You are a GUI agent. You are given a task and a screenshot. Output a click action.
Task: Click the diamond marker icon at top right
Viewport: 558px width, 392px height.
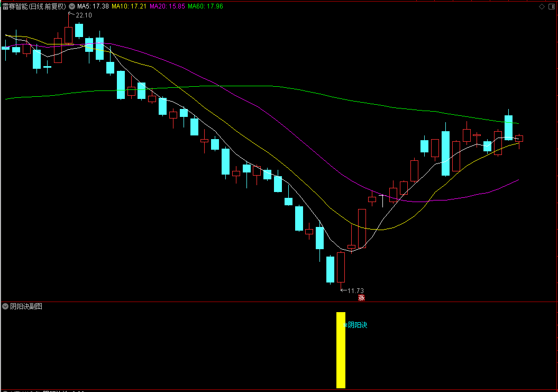(542, 7)
